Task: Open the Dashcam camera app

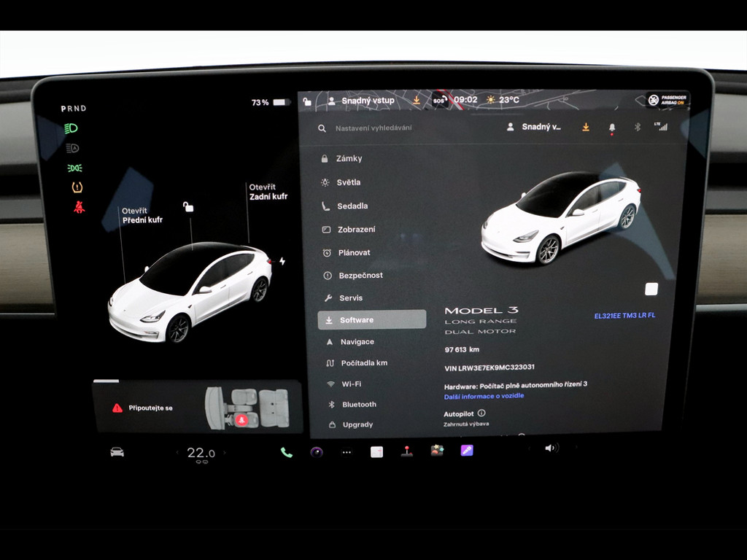Action: point(317,452)
